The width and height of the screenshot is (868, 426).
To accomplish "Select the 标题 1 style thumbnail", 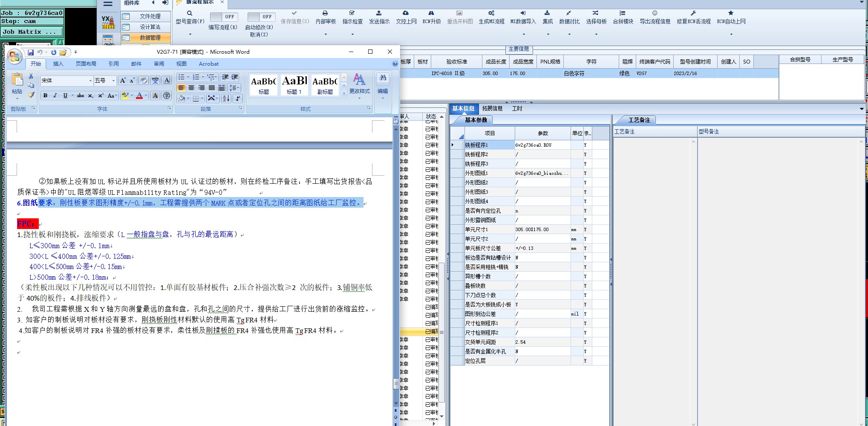I will (x=294, y=84).
